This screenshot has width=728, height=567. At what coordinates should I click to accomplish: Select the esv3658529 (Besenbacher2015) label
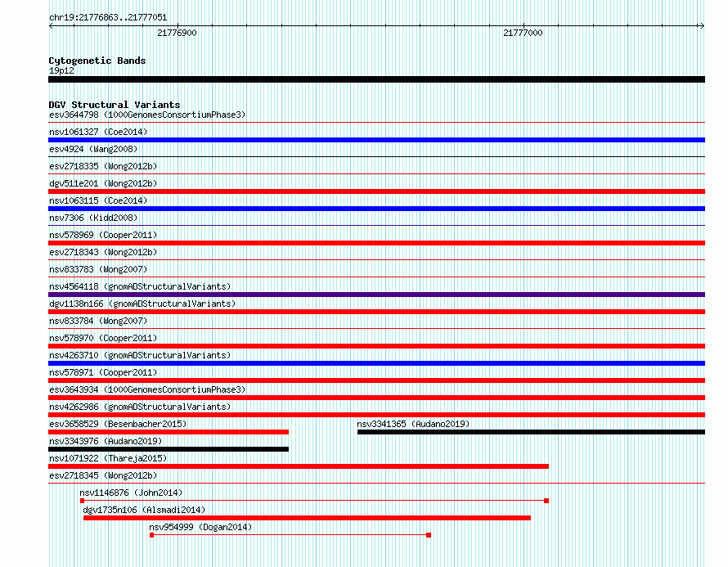point(118,424)
